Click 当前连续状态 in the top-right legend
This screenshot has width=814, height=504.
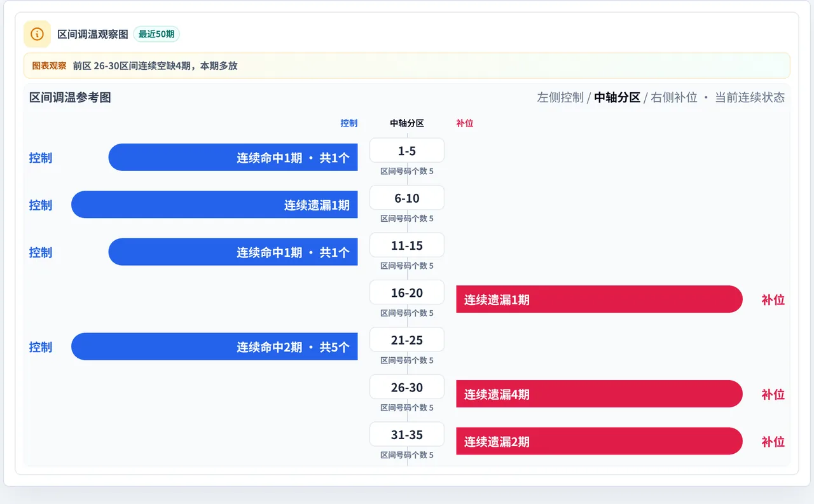click(750, 97)
